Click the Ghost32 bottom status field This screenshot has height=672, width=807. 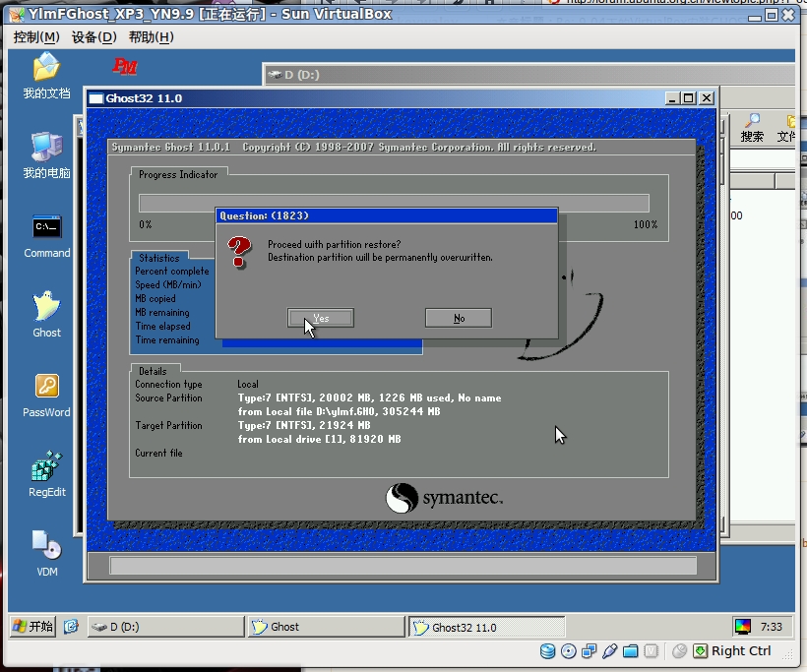pyautogui.click(x=403, y=565)
